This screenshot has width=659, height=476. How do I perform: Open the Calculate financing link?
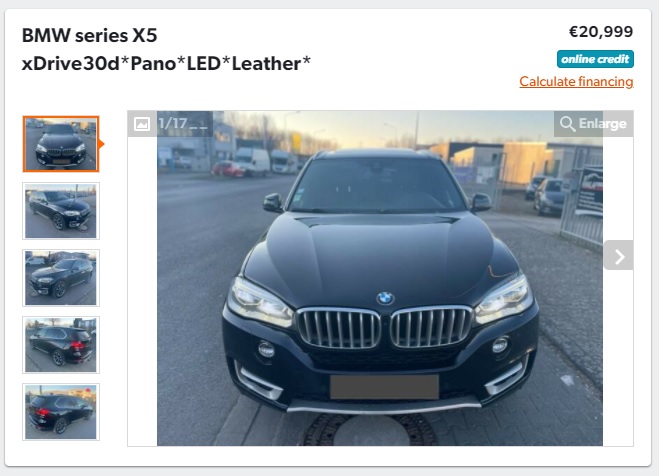click(x=576, y=82)
